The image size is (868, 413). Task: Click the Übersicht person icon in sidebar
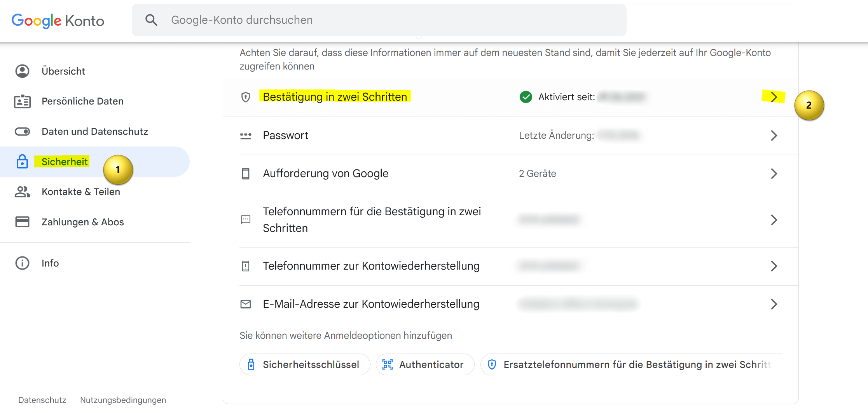click(x=22, y=71)
